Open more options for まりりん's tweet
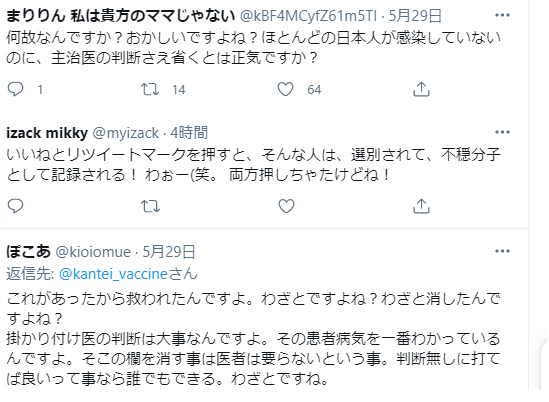This screenshot has height=402, width=549. pyautogui.click(x=502, y=15)
